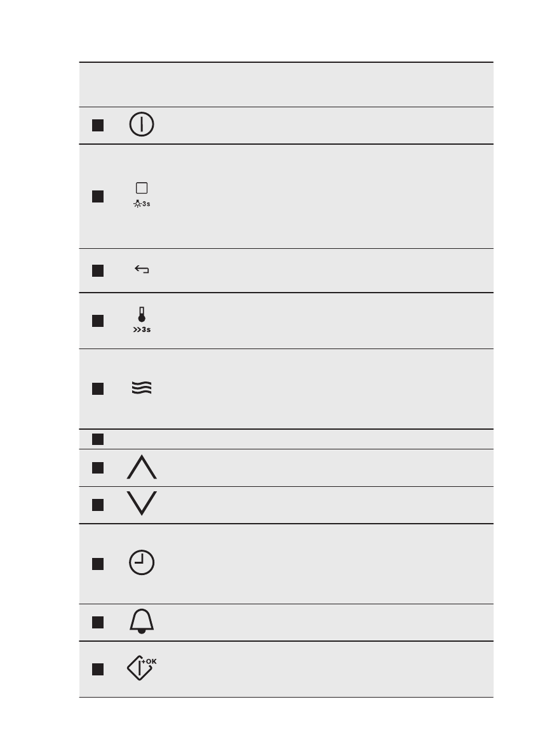This screenshot has height=756, width=533.
Task: Open the clock timer icon
Action: 142,564
